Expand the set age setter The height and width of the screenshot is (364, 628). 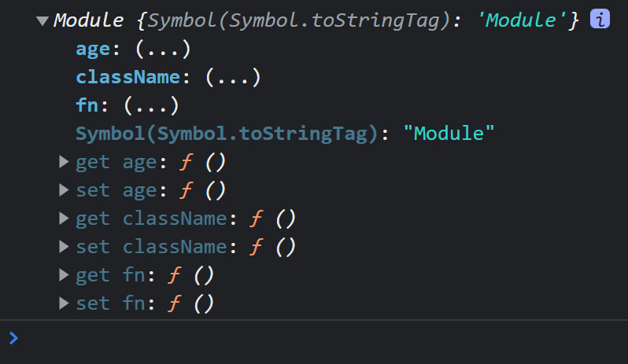coord(65,191)
